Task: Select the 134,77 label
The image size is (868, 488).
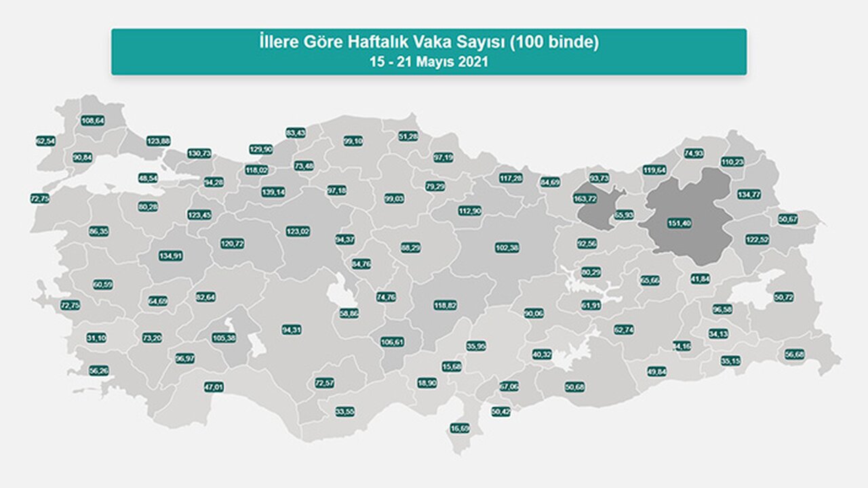Action: (x=749, y=195)
